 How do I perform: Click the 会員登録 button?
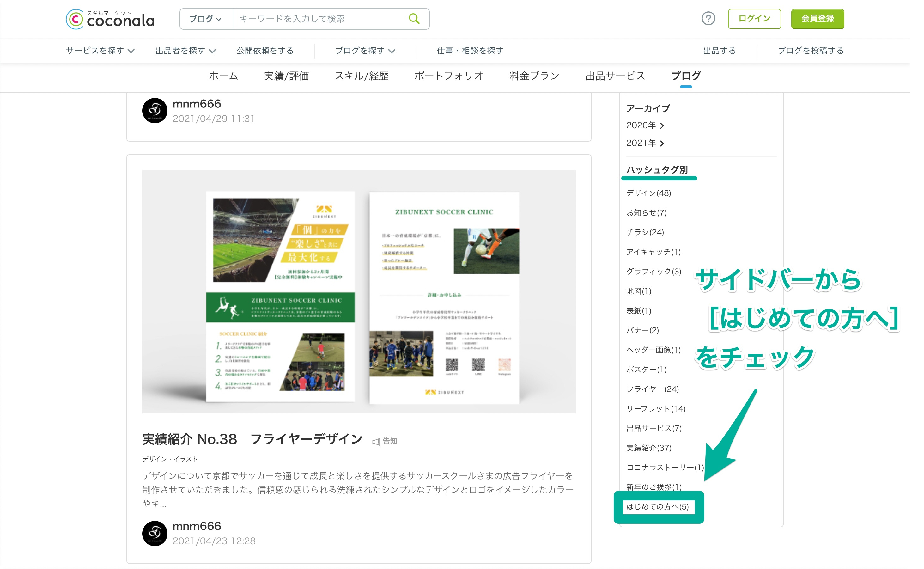pos(817,19)
